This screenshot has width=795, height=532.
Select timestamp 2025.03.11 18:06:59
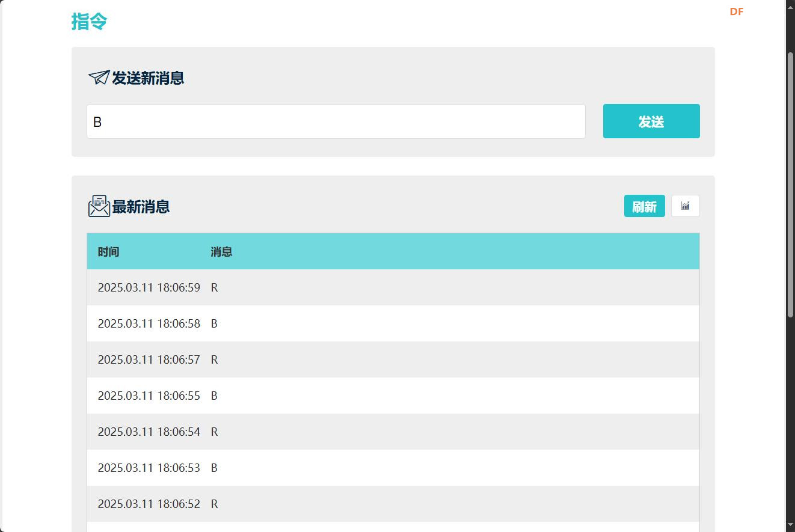click(x=149, y=287)
